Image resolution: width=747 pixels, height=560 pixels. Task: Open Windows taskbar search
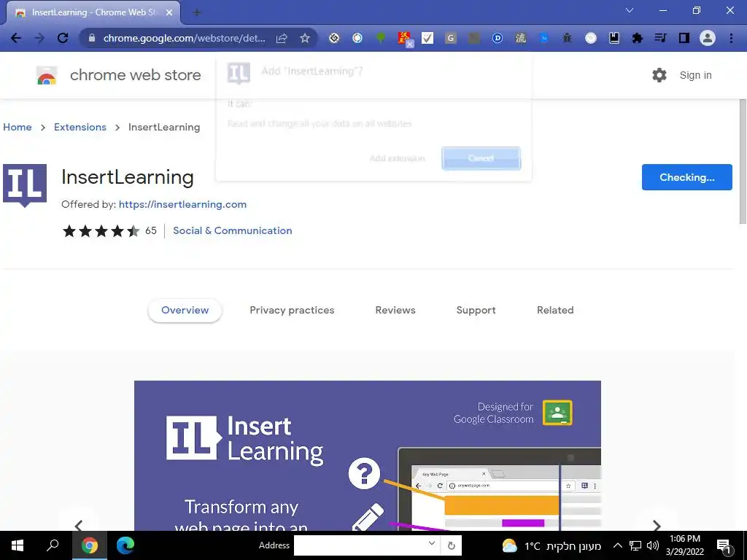[53, 545]
